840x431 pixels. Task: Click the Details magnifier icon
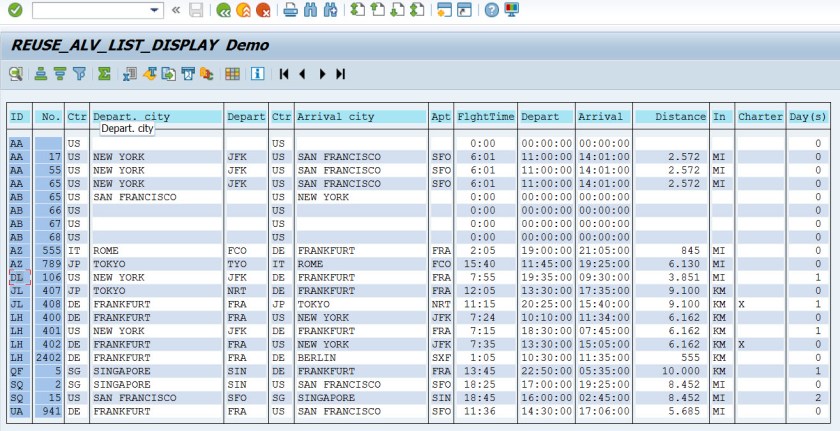tap(16, 73)
